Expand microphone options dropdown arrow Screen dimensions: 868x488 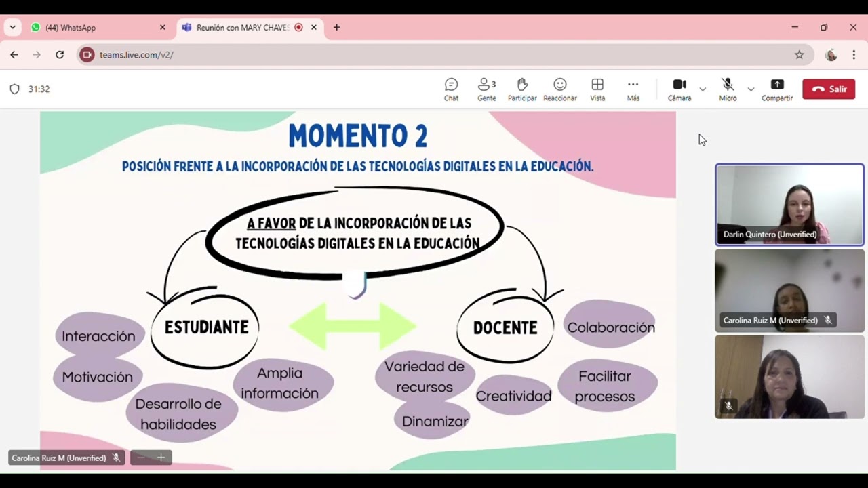coord(751,89)
